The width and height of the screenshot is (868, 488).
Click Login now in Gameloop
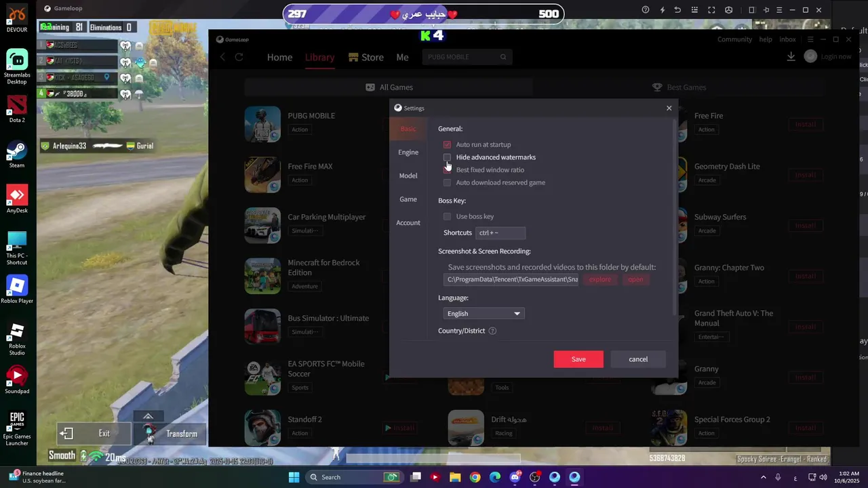pos(835,57)
